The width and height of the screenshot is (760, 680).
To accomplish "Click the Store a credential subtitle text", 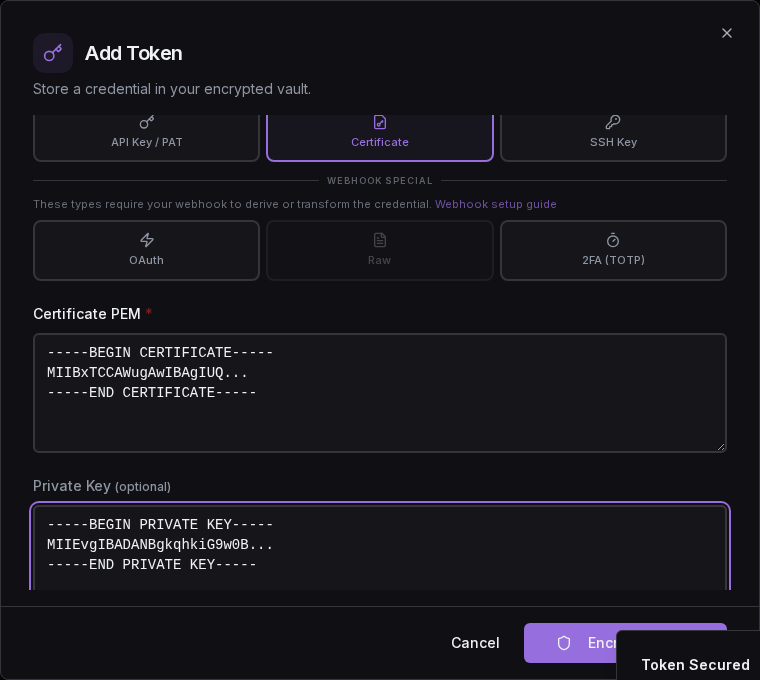I will [172, 89].
